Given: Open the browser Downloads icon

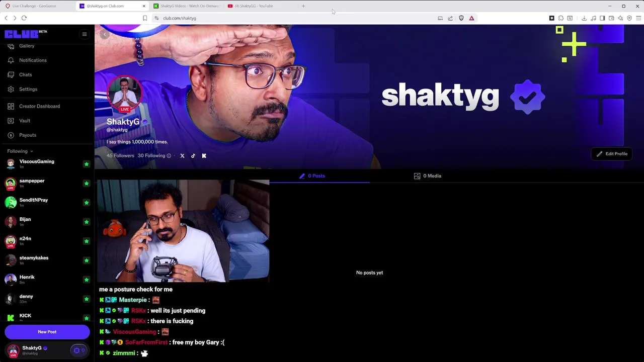Looking at the screenshot, I should [x=584, y=18].
